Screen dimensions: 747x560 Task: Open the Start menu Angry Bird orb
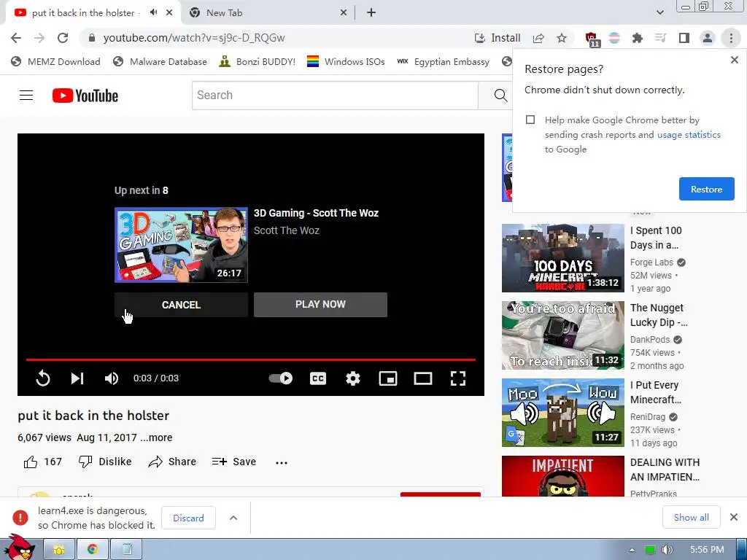(x=19, y=548)
